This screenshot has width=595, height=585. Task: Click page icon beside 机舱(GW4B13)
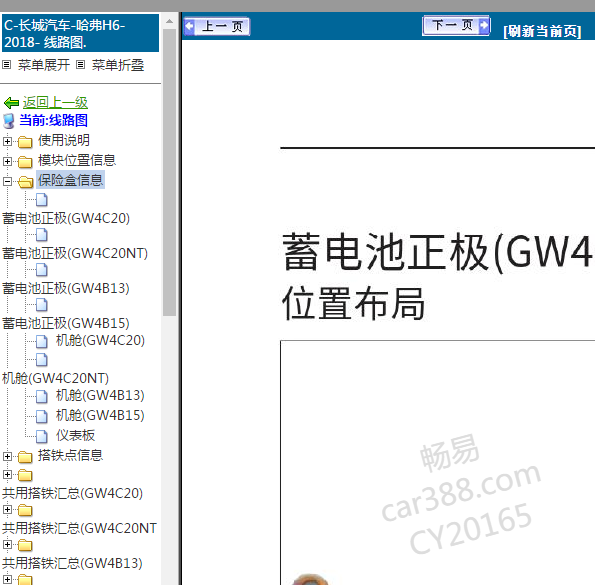click(42, 396)
